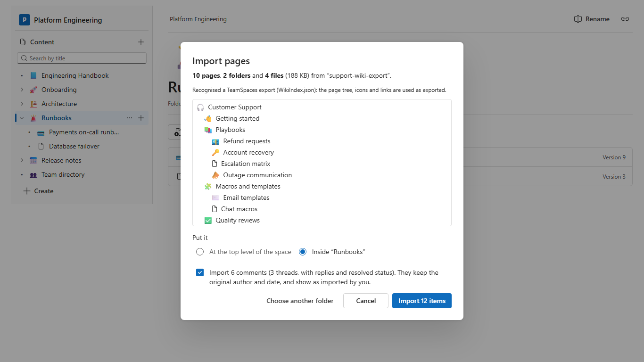Click the key icon for Account recovery

[215, 152]
